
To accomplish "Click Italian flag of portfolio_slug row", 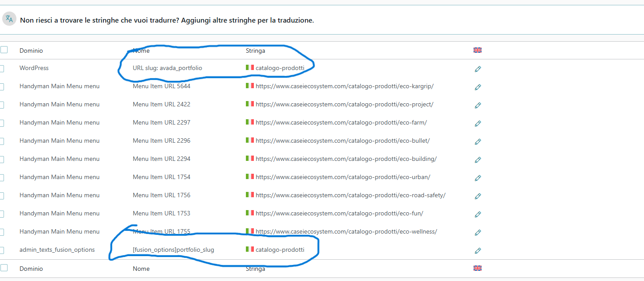I will click(x=250, y=250).
